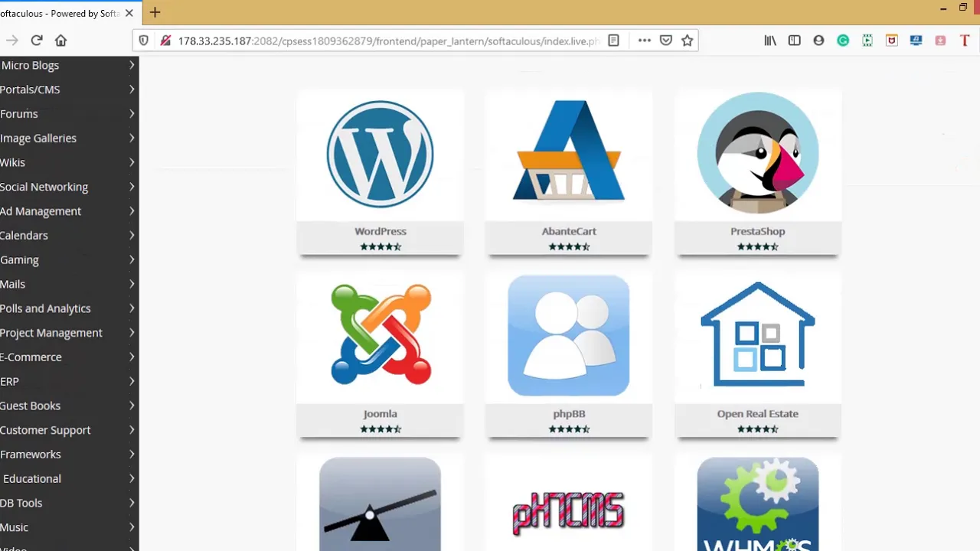Click the AbanteCart name label

[569, 231]
